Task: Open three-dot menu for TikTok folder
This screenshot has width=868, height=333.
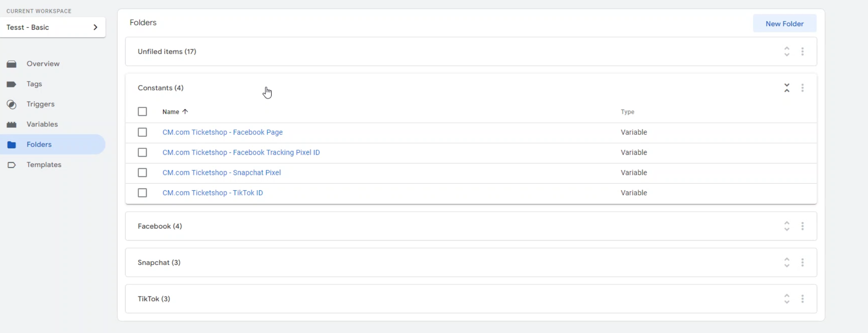Action: click(802, 299)
